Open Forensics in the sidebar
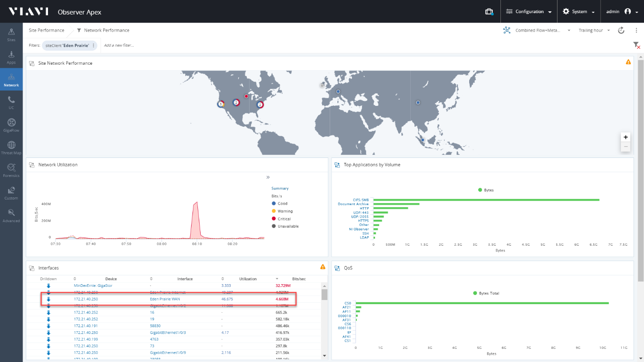 (11, 170)
